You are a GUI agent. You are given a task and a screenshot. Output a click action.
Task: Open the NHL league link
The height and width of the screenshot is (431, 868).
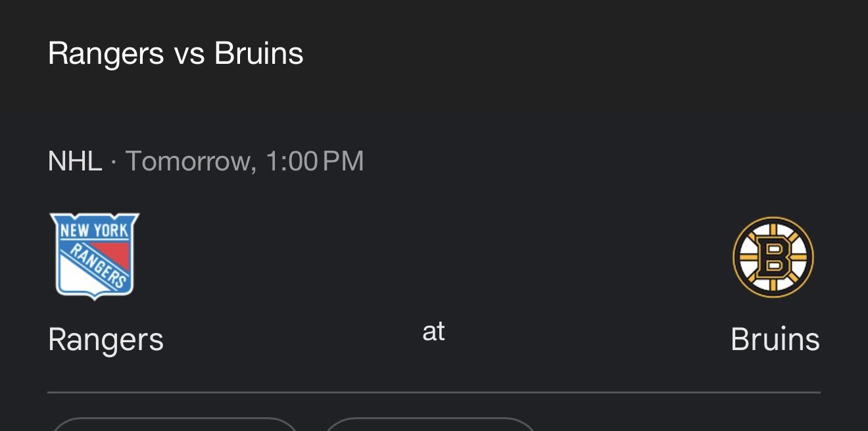pyautogui.click(x=74, y=160)
